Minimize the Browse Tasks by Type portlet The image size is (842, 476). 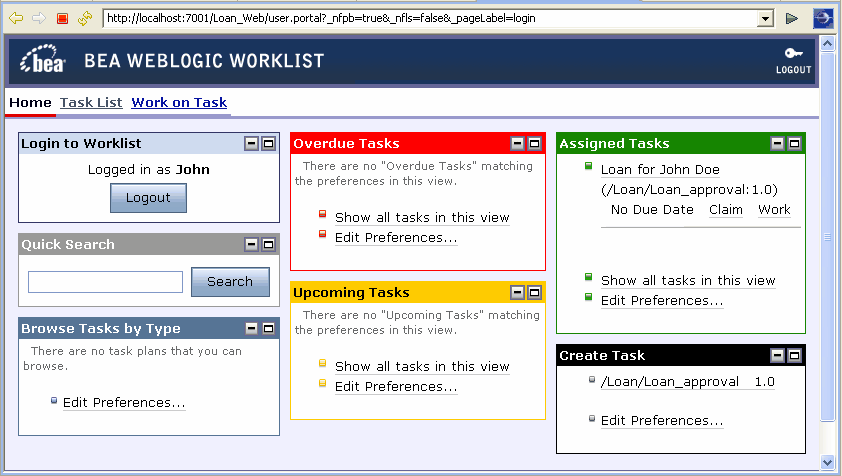[251, 328]
